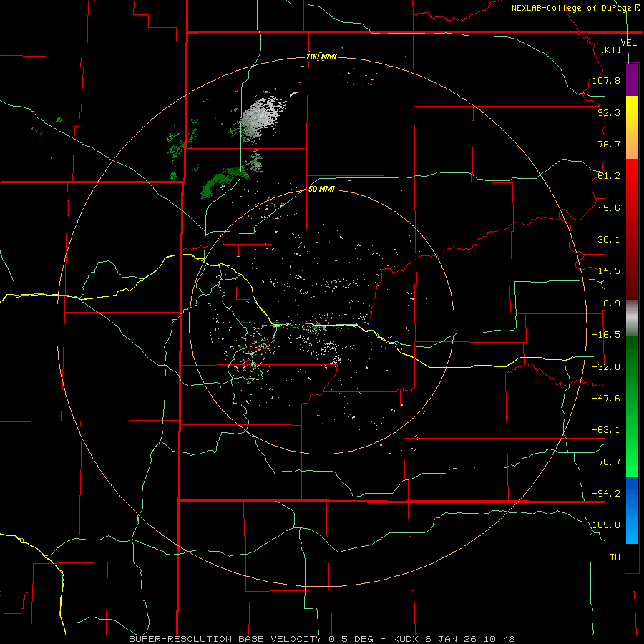Click the -16.5 legend value
This screenshot has width=644, height=644.
(606, 335)
